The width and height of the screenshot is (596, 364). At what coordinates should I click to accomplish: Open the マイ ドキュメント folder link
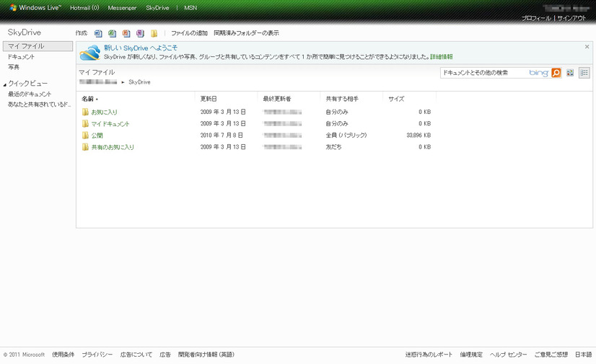pos(110,124)
